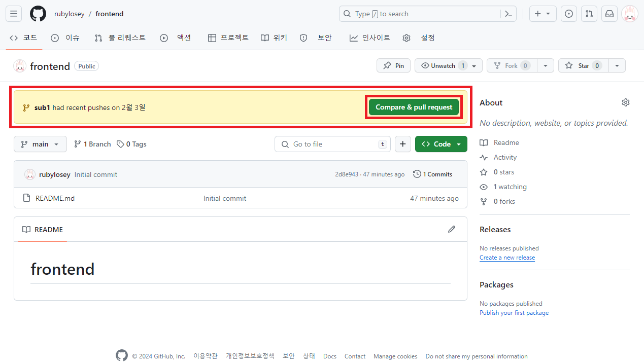Open the 보안 tab
This screenshot has height=364, width=644.
click(x=316, y=38)
